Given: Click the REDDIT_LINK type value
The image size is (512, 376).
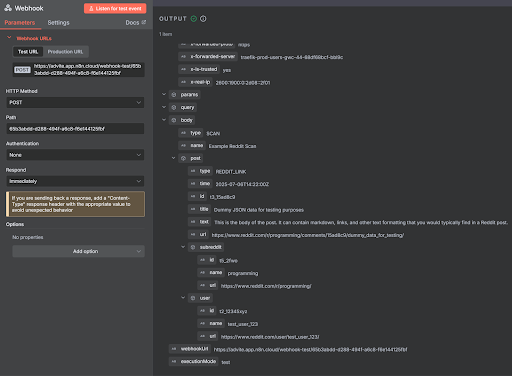Looking at the screenshot, I should click(231, 172).
